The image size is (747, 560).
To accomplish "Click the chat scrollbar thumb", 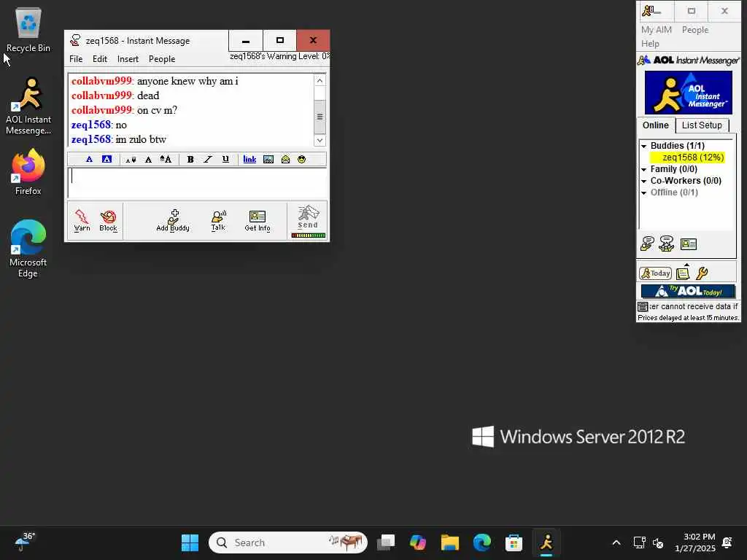I will (x=320, y=117).
